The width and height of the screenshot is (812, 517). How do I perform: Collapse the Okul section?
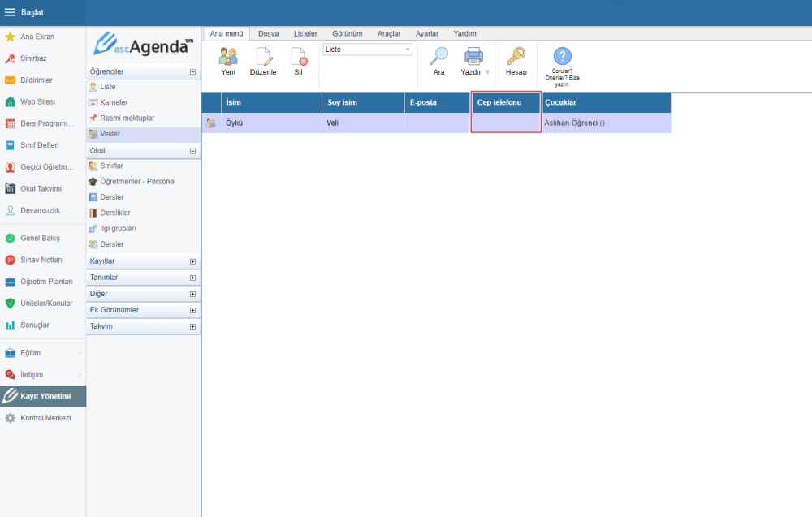(x=192, y=151)
